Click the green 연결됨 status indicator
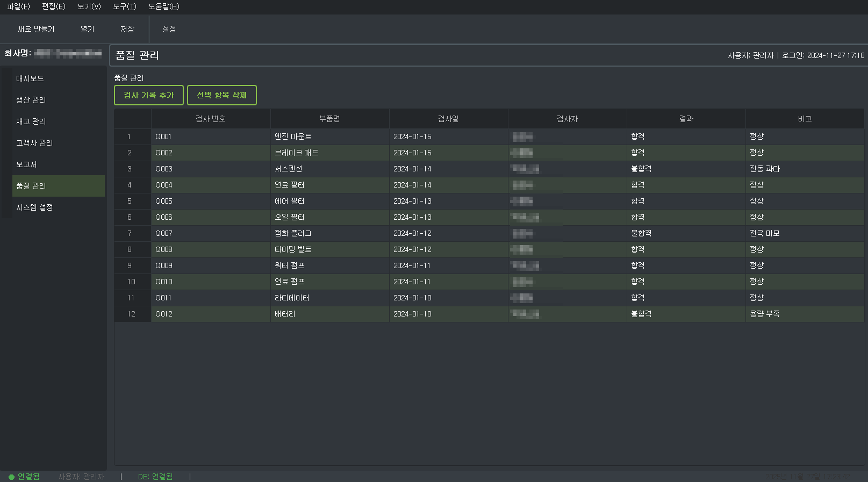Screen dimensions: 868x482 click(24, 477)
